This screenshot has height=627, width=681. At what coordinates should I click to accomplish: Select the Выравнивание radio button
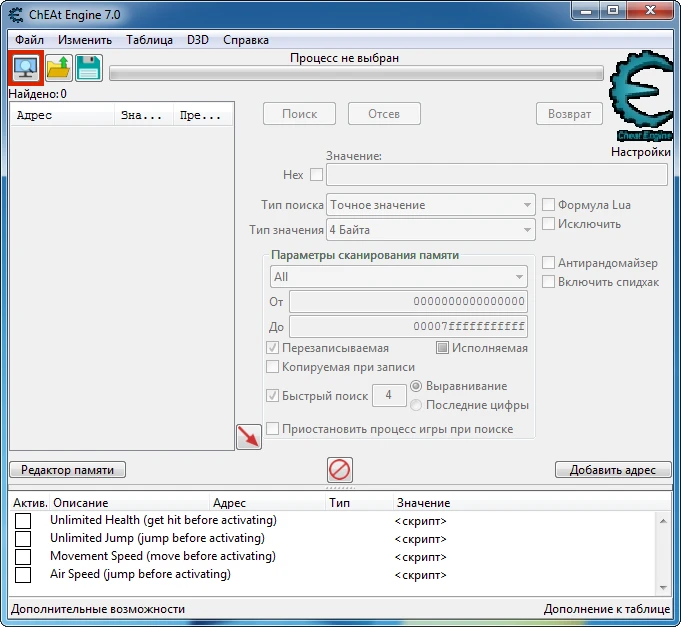(416, 386)
